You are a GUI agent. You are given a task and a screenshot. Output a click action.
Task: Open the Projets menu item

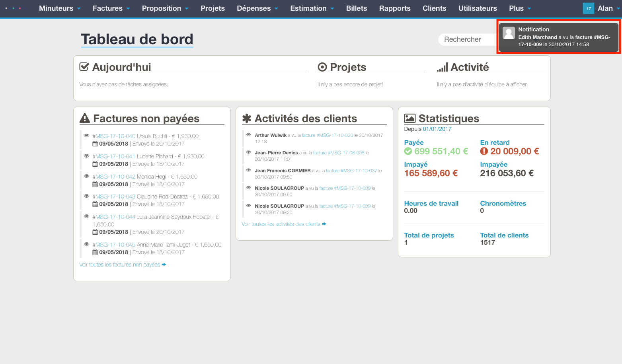tap(213, 8)
